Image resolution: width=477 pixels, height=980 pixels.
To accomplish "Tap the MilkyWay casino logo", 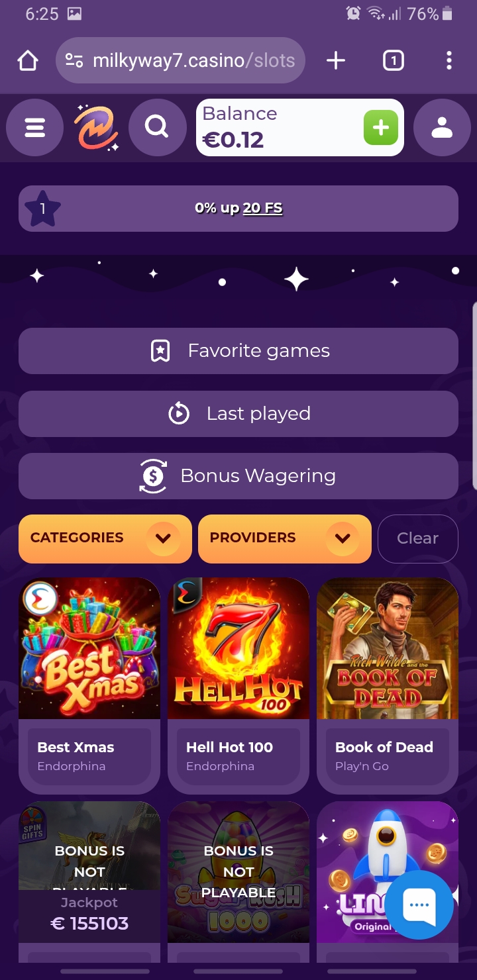I will 96,128.
